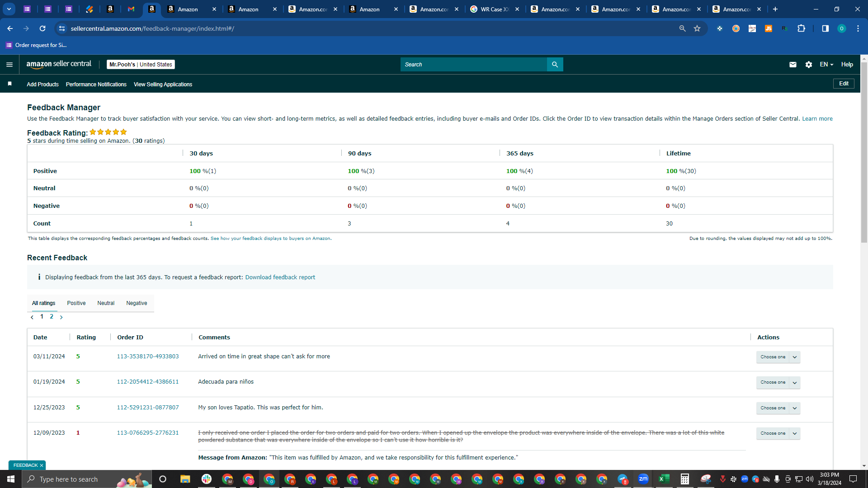The height and width of the screenshot is (488, 868).
Task: Open Performance Notifications menu item
Action: point(96,84)
